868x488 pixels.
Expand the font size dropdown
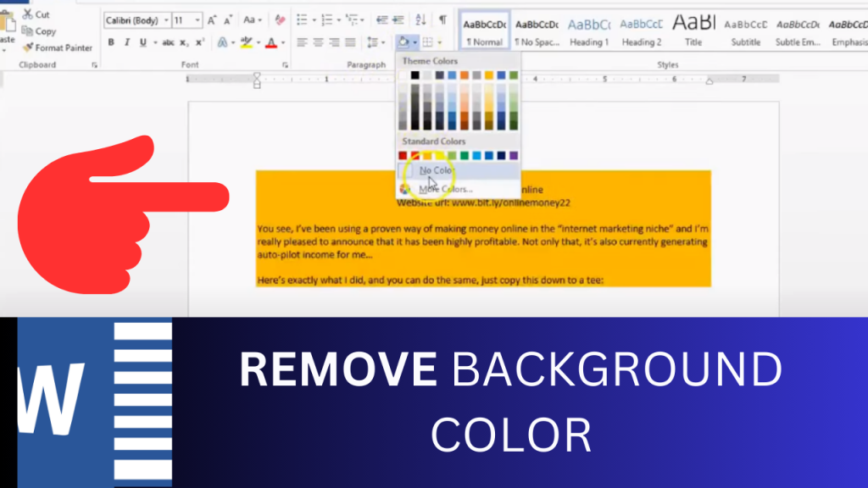coord(198,19)
